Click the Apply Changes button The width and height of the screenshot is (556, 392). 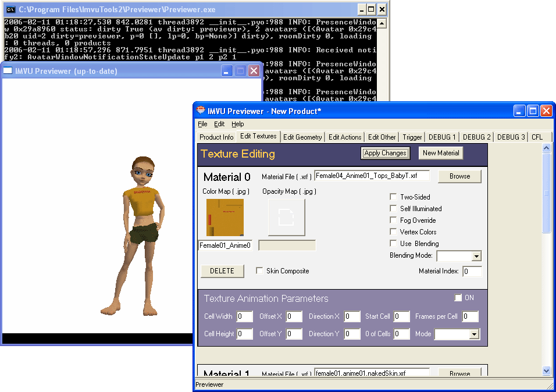point(386,154)
